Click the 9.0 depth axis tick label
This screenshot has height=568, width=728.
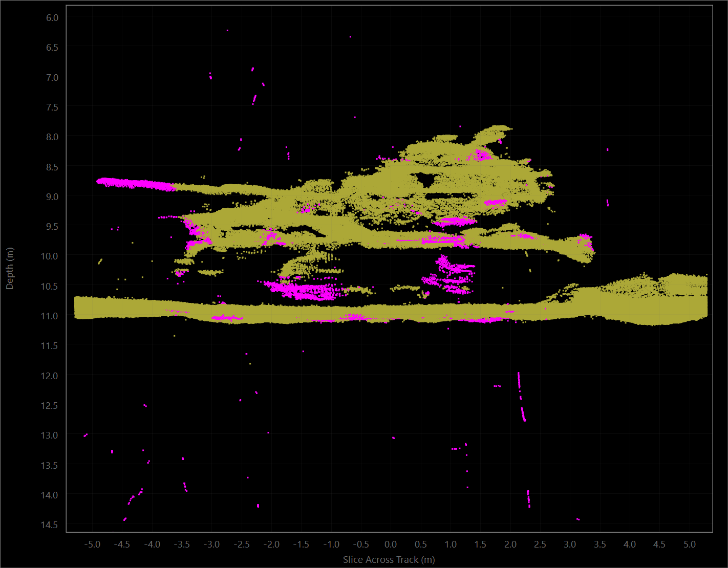pos(52,196)
